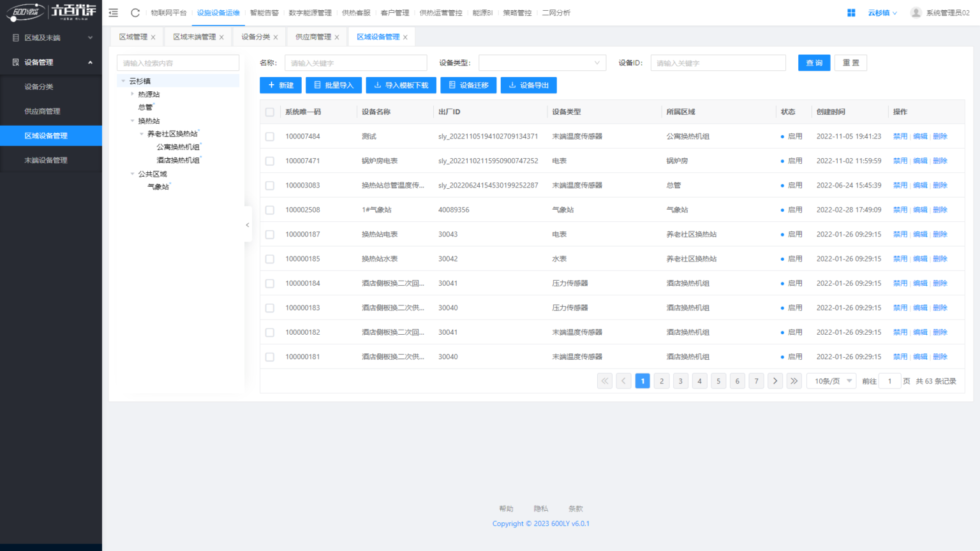Screen dimensions: 980x551
Task: Click the 查询 search button
Action: (x=813, y=62)
